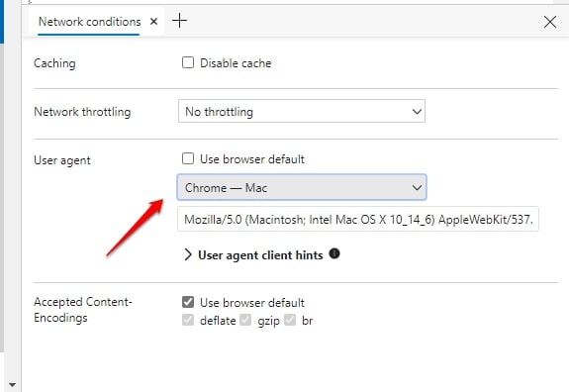Screen dimensions: 569x392
Task: Click the scroll down arrow at bottom left
Action: pyautogui.click(x=12, y=385)
